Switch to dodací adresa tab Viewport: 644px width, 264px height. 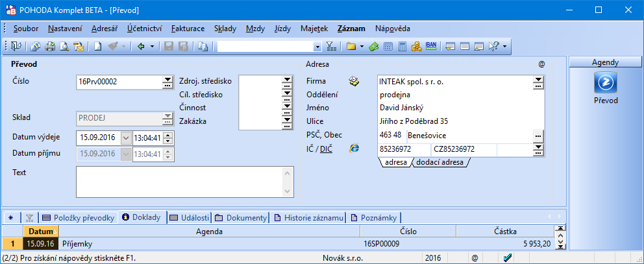coord(440,162)
